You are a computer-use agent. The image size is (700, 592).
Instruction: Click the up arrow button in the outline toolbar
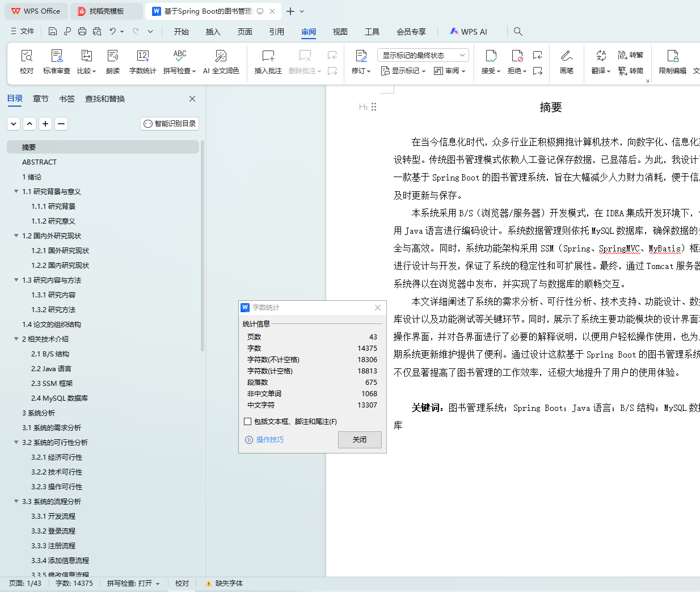pyautogui.click(x=29, y=124)
